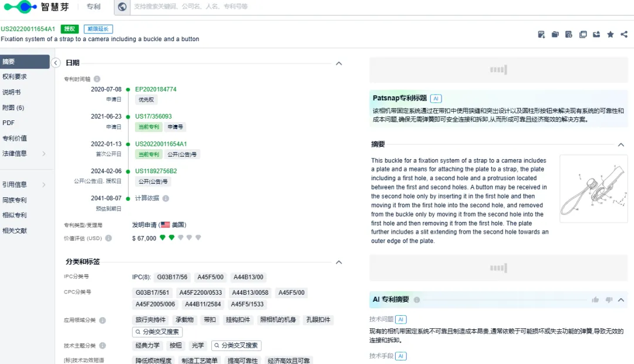
Task: Open the 说明书 sidebar tab
Action: click(x=11, y=92)
